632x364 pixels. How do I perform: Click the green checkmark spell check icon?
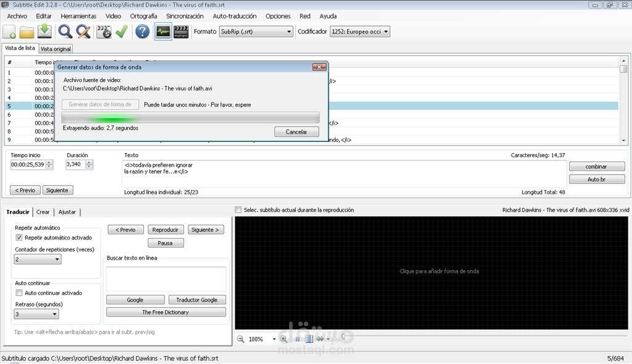(121, 31)
